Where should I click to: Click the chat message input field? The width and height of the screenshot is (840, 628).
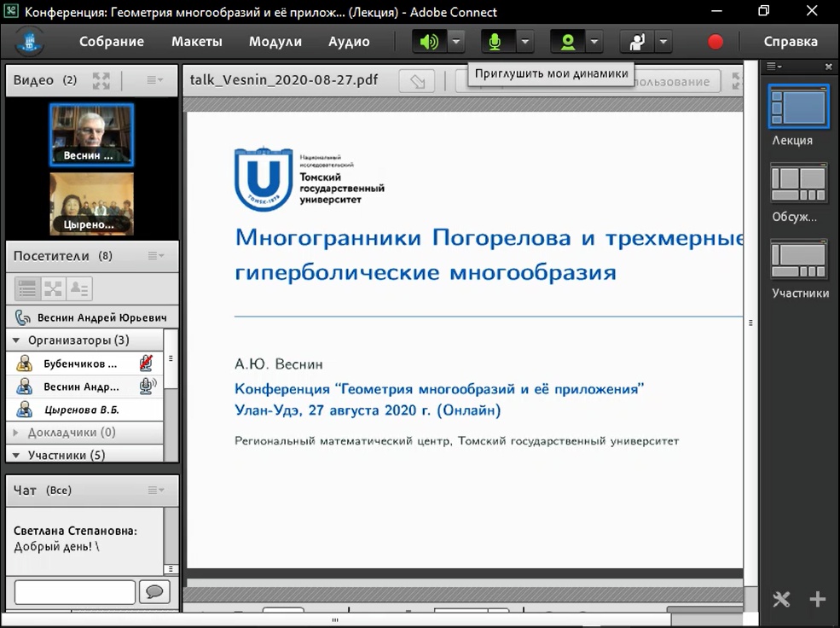click(75, 592)
